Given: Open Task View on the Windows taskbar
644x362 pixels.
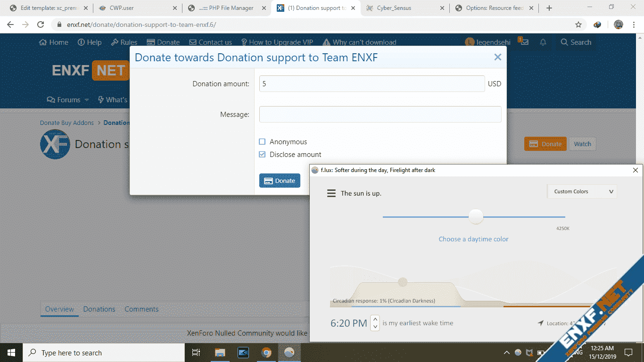Looking at the screenshot, I should [x=196, y=353].
